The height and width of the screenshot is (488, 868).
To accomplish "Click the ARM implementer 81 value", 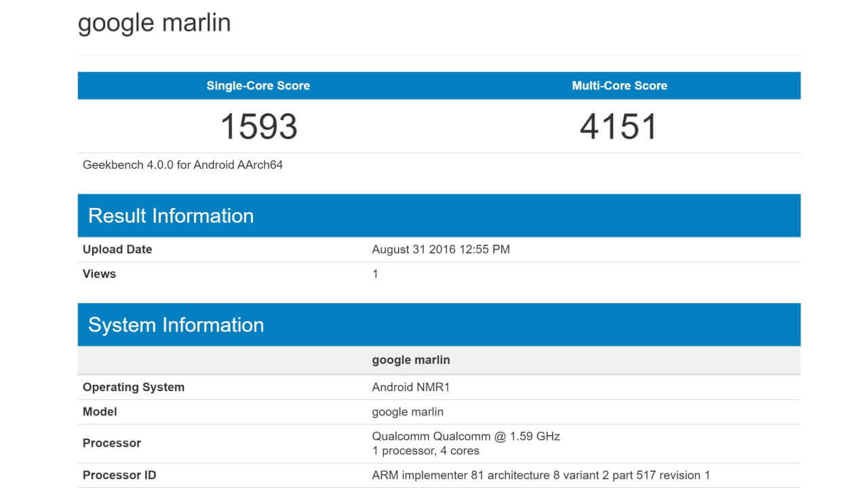I will pos(540,475).
